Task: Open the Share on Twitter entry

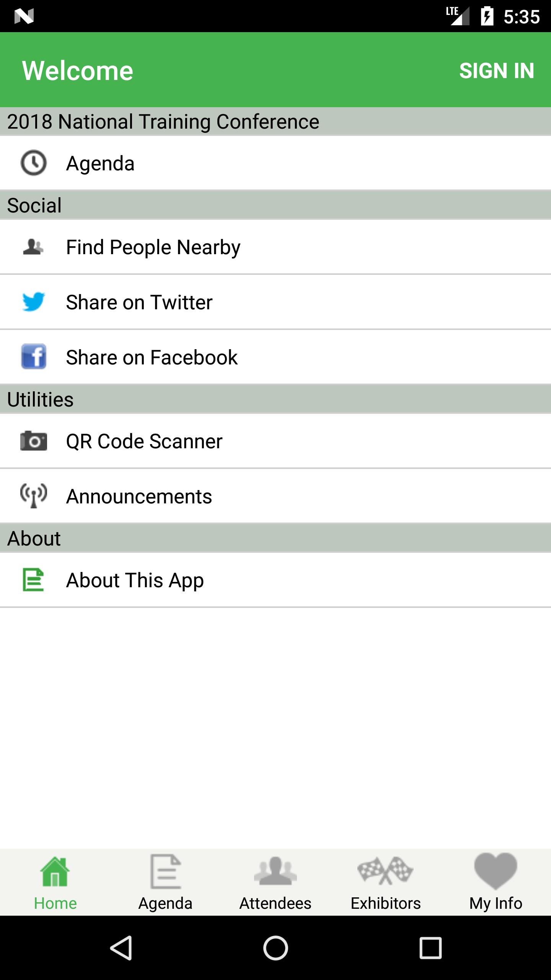Action: coord(139,302)
